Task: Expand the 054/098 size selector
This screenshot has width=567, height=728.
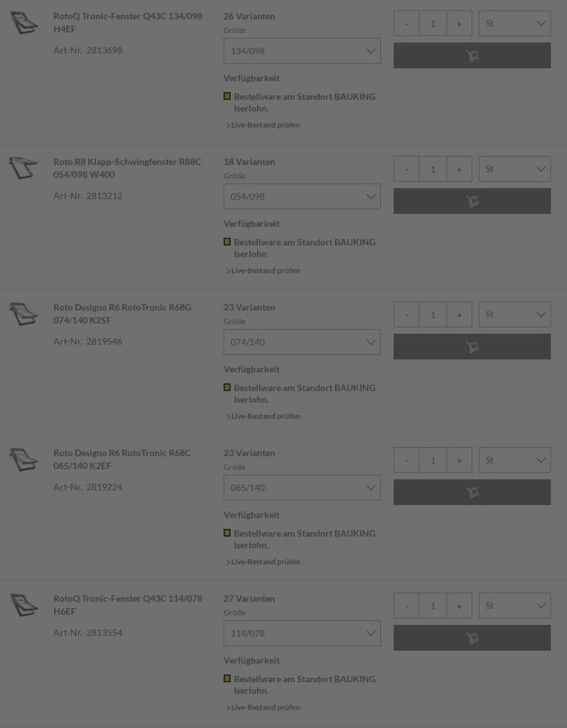Action: click(302, 196)
